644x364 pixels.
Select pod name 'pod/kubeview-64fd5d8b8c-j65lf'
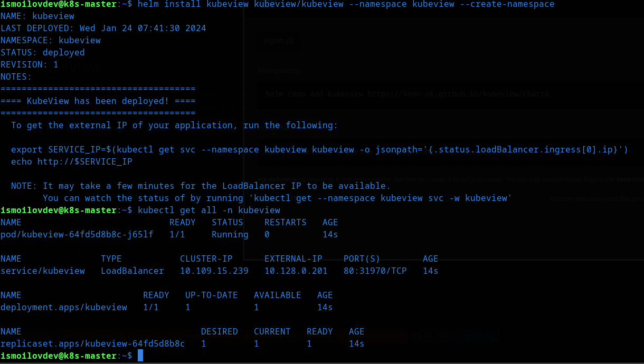click(77, 235)
